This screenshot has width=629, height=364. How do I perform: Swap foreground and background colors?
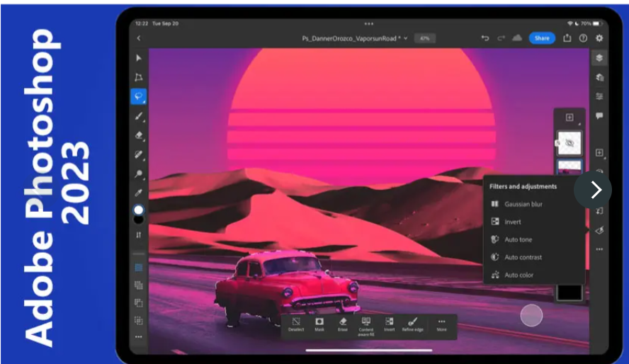coord(138,235)
